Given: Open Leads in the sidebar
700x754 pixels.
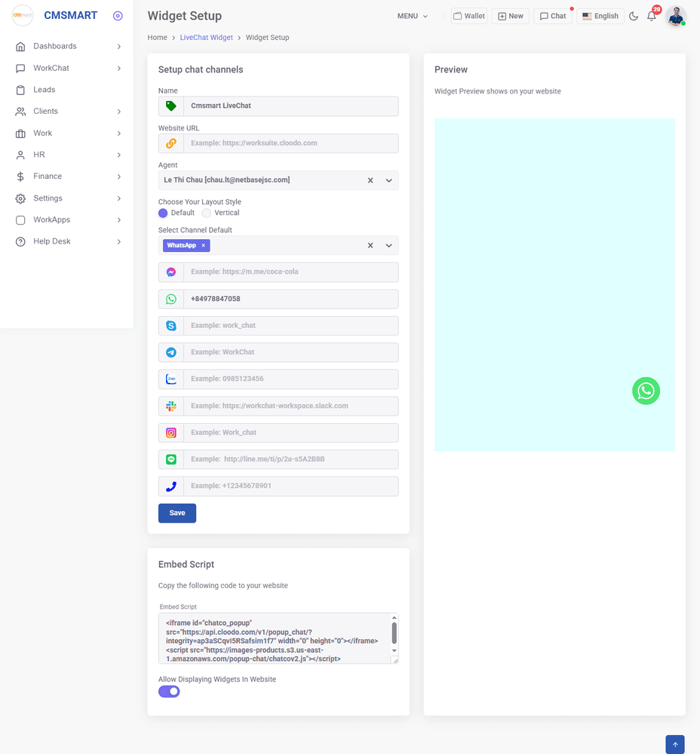Looking at the screenshot, I should pyautogui.click(x=44, y=90).
